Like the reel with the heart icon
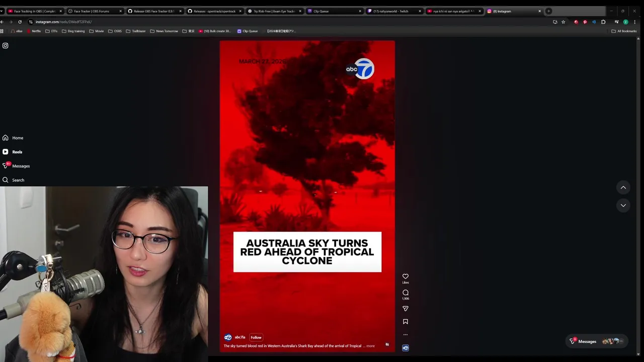This screenshot has width=644, height=362. tap(406, 276)
